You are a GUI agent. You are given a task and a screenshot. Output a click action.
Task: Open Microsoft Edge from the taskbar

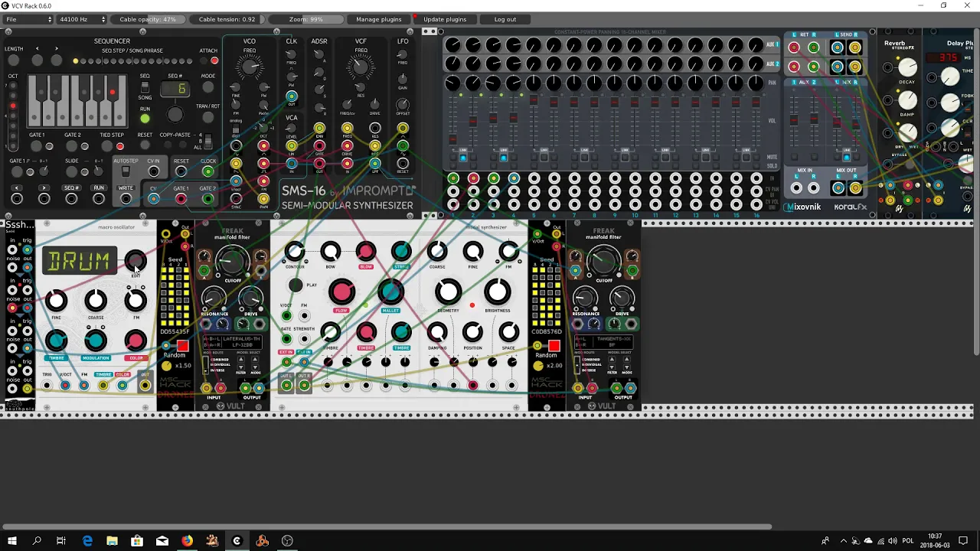87,541
